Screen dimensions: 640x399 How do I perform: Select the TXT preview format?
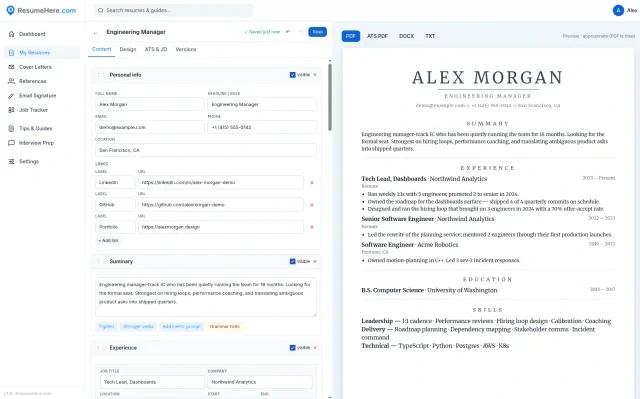(430, 36)
